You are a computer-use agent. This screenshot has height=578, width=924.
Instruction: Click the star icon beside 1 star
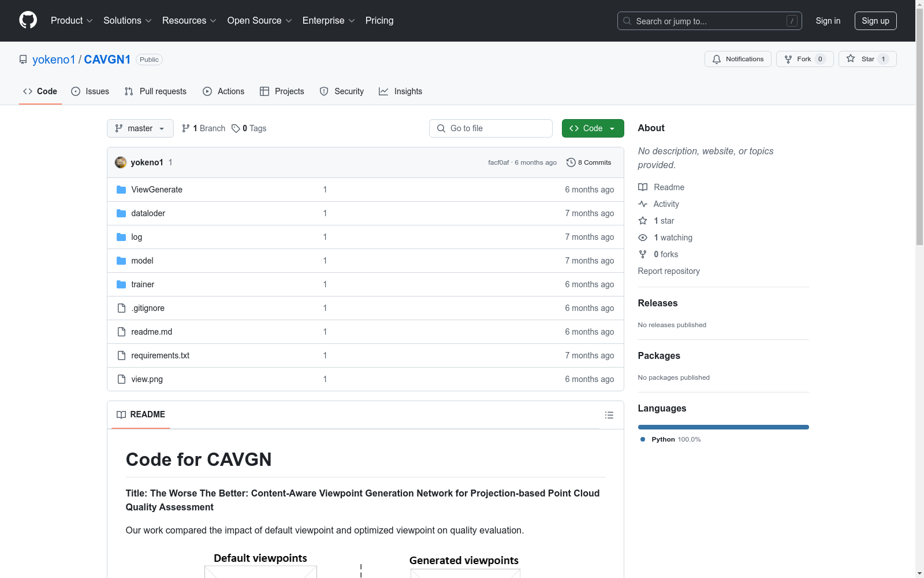[643, 221]
